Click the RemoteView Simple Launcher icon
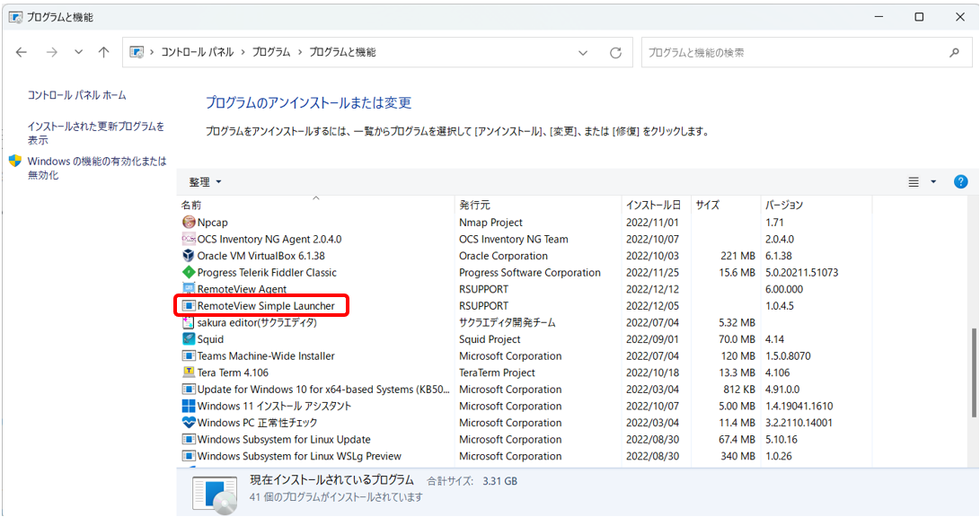 click(x=188, y=306)
